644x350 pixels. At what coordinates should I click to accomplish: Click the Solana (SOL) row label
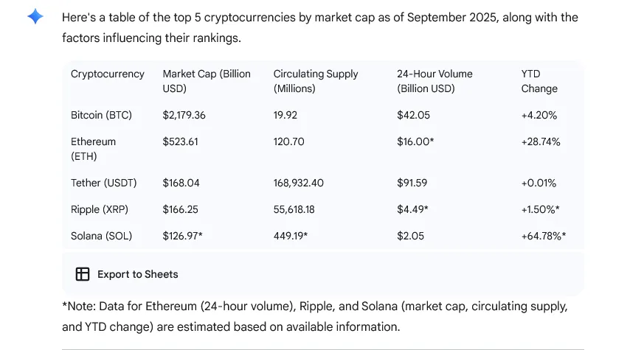[102, 236]
